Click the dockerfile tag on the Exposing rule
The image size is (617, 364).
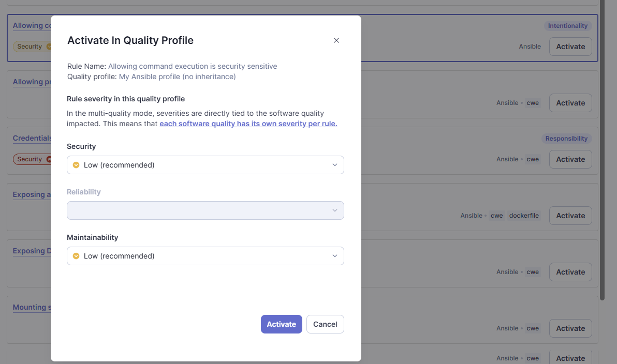pyautogui.click(x=524, y=215)
